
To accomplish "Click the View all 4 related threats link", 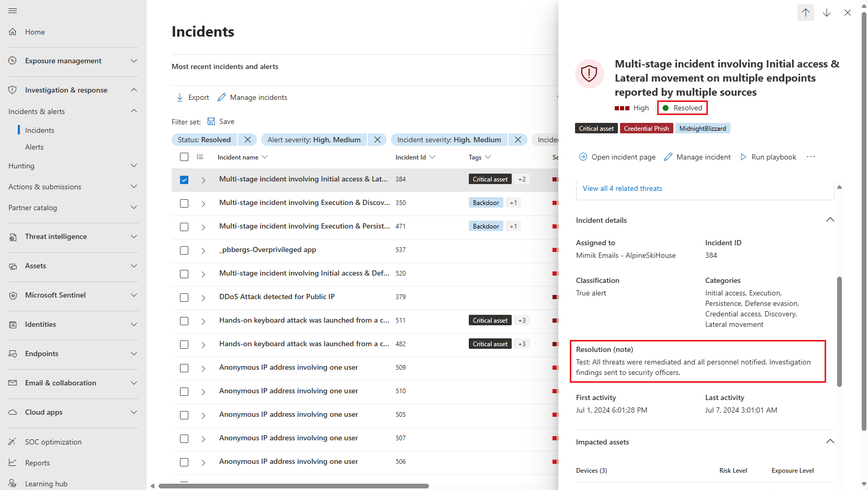I will point(622,188).
